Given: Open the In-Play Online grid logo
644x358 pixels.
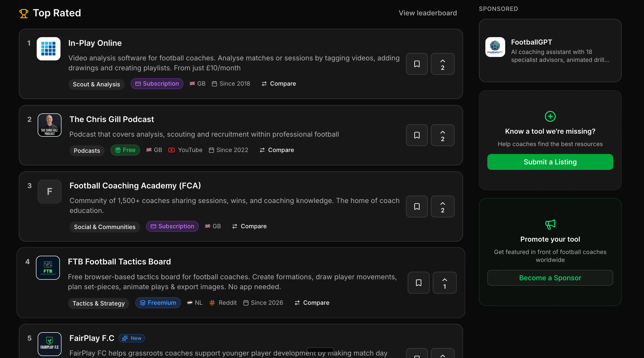Looking at the screenshot, I should (49, 49).
